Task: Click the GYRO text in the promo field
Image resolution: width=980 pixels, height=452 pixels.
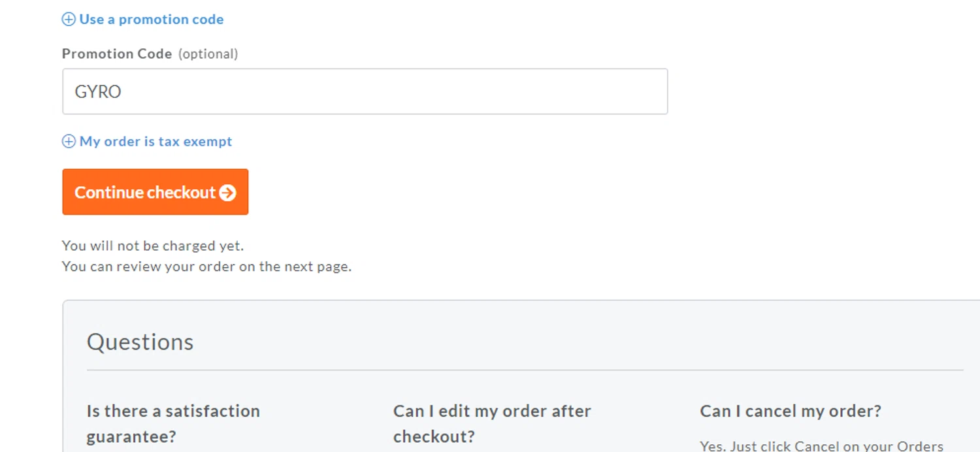Action: coord(98,91)
